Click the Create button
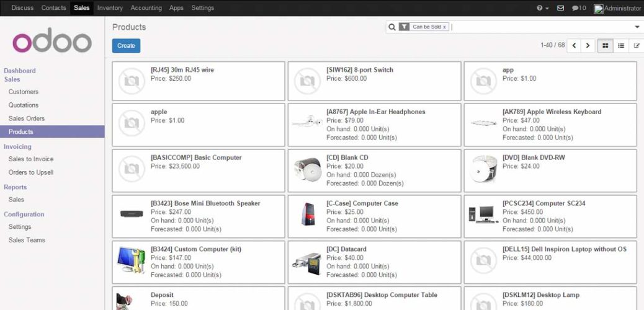The height and width of the screenshot is (310, 644). (x=126, y=46)
